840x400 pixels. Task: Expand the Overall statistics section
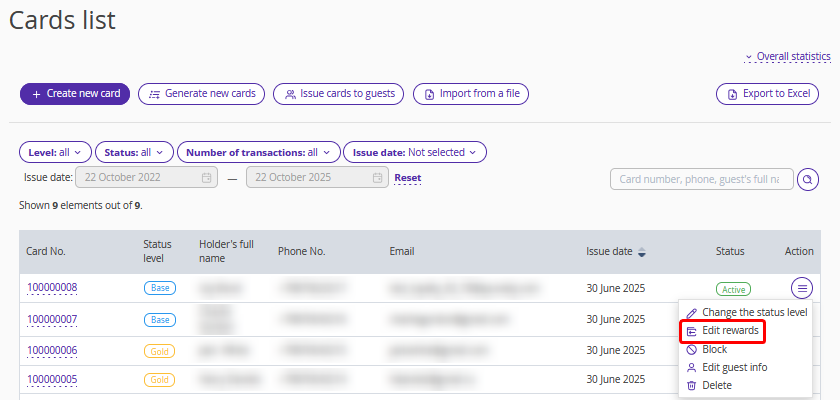787,57
